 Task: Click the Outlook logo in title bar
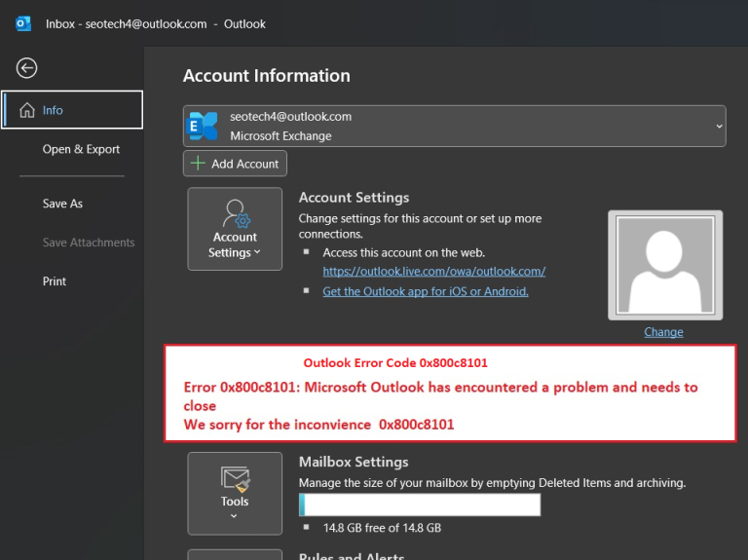click(23, 23)
